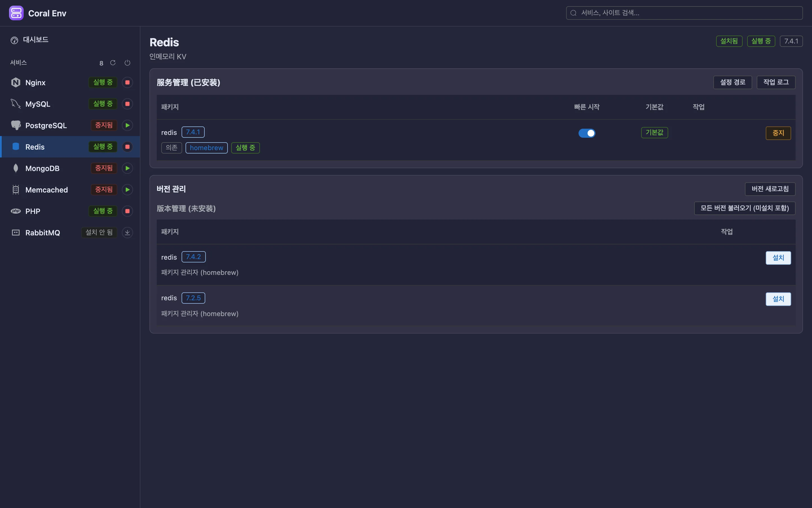Start the Memcached service

pyautogui.click(x=127, y=190)
